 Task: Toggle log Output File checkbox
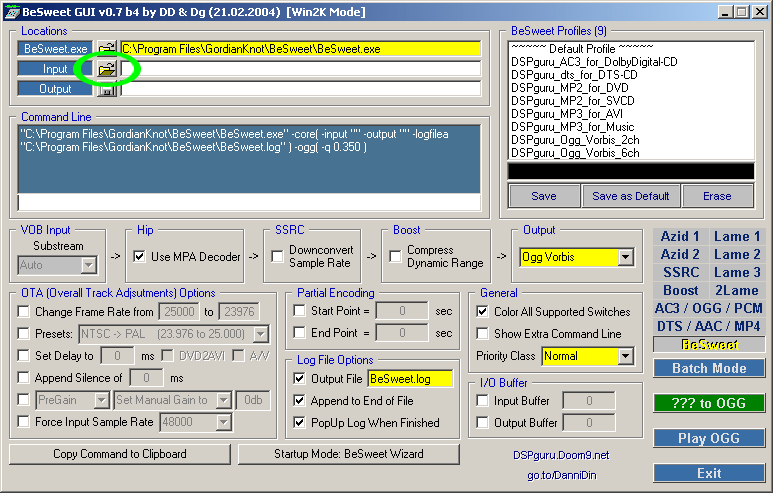pos(299,379)
